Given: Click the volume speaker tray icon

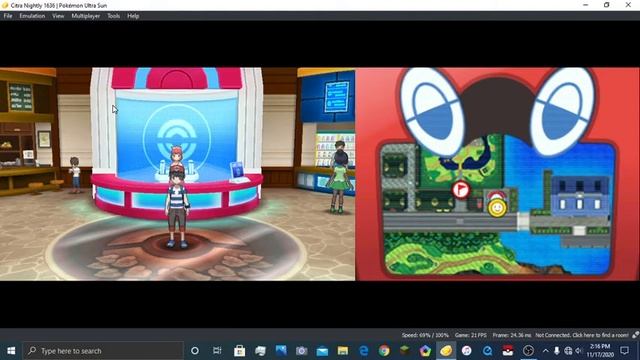Looking at the screenshot, I should pyautogui.click(x=579, y=351).
